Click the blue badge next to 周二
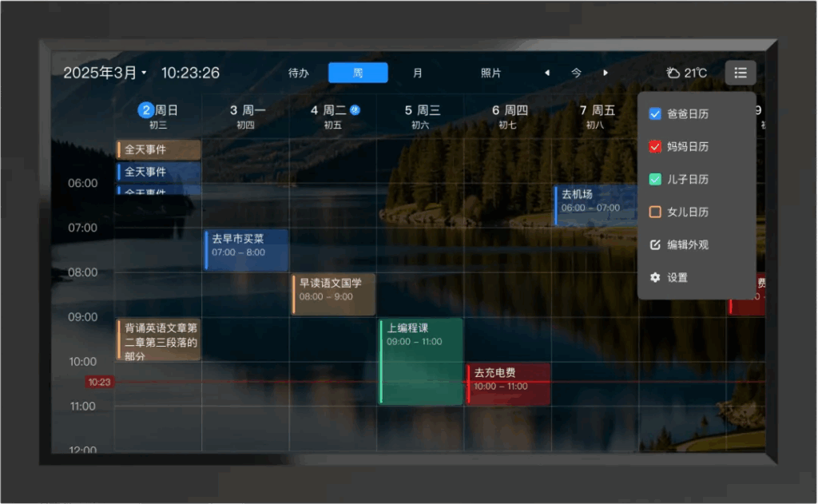This screenshot has width=818, height=504. pos(355,110)
